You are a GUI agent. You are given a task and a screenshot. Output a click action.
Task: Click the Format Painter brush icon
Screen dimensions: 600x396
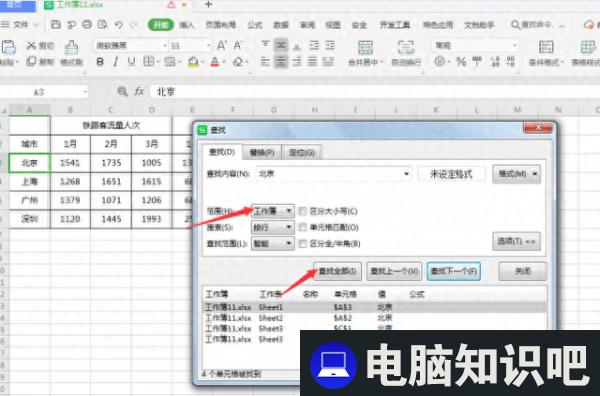[71, 47]
